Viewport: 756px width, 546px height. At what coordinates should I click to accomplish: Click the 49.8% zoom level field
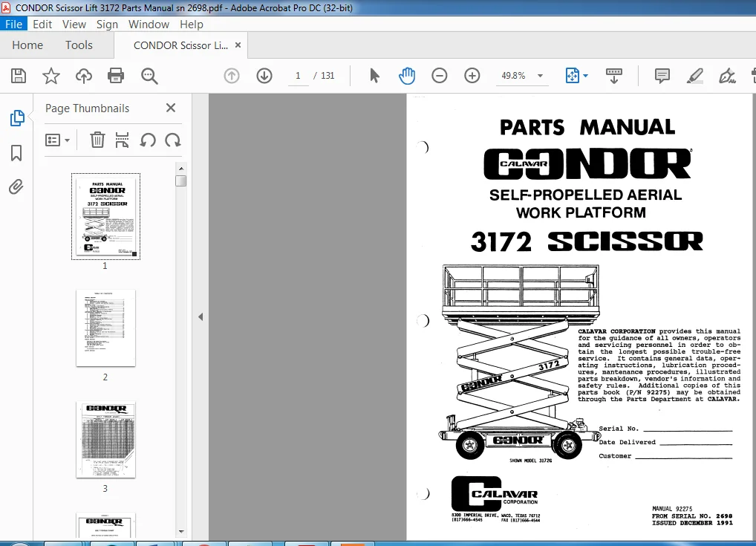(x=513, y=76)
